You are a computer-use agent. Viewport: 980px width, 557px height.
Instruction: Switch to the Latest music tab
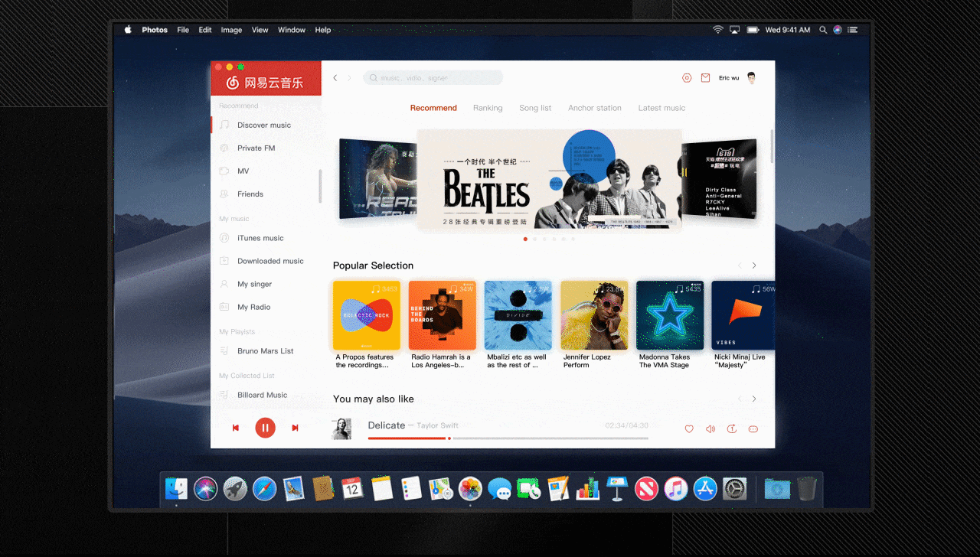point(661,108)
